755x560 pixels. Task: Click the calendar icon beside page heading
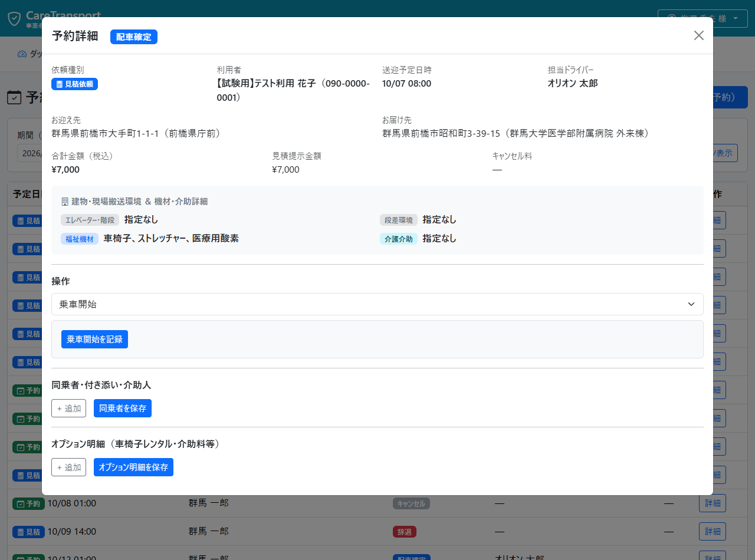point(15,97)
